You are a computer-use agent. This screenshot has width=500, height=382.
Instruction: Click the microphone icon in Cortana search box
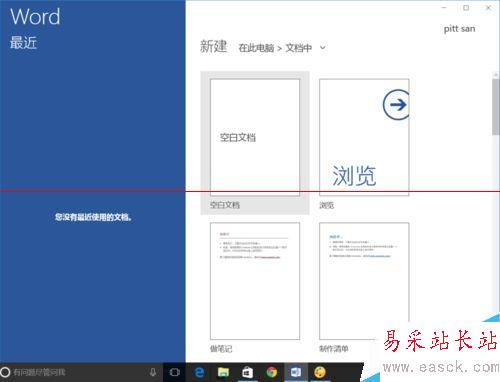click(153, 372)
